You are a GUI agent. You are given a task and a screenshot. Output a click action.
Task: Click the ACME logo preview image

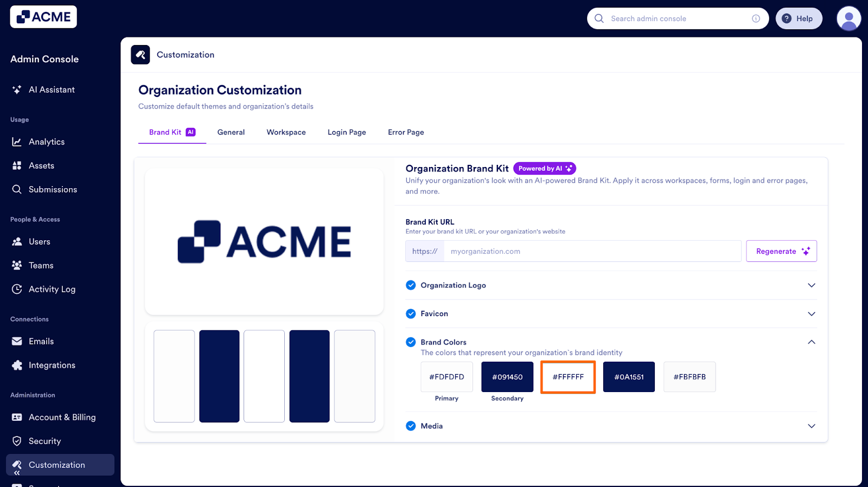click(x=264, y=241)
